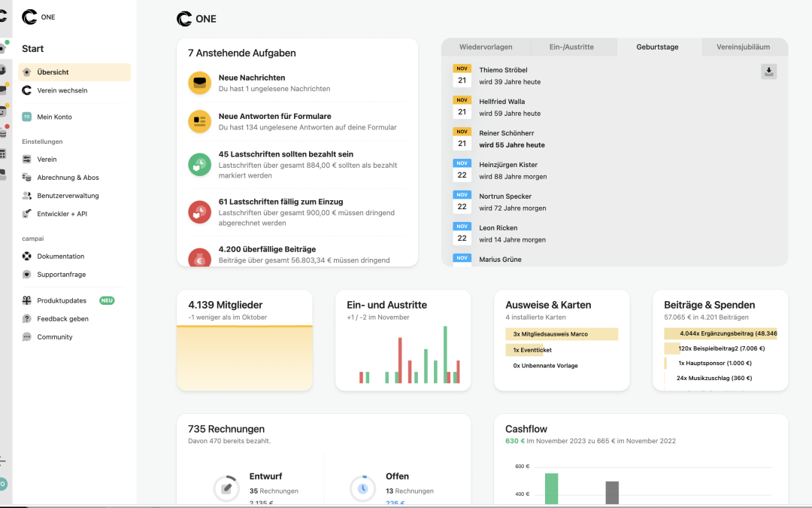Image resolution: width=812 pixels, height=508 pixels.
Task: Click the 4.139 Mitglieder card
Action: tap(244, 340)
